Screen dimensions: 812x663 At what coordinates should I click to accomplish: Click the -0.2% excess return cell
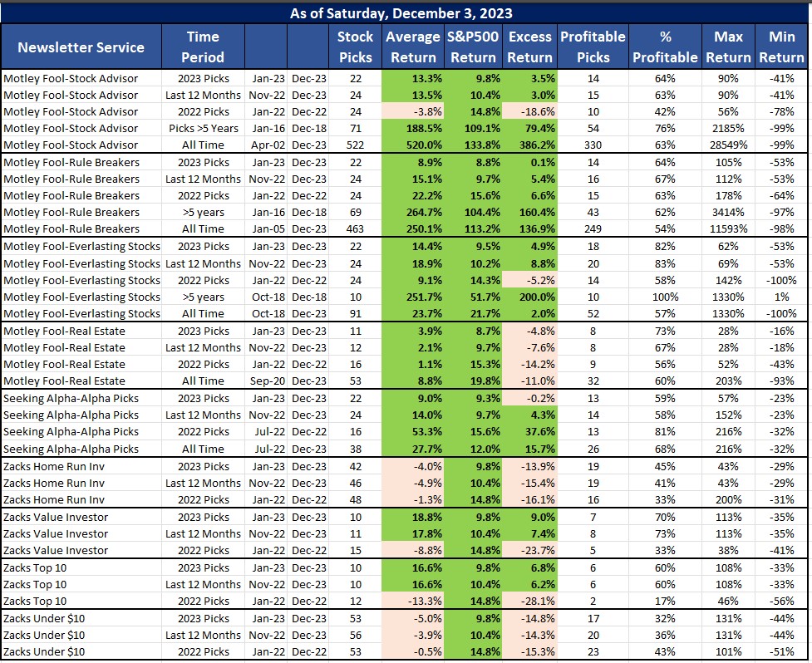tap(529, 399)
